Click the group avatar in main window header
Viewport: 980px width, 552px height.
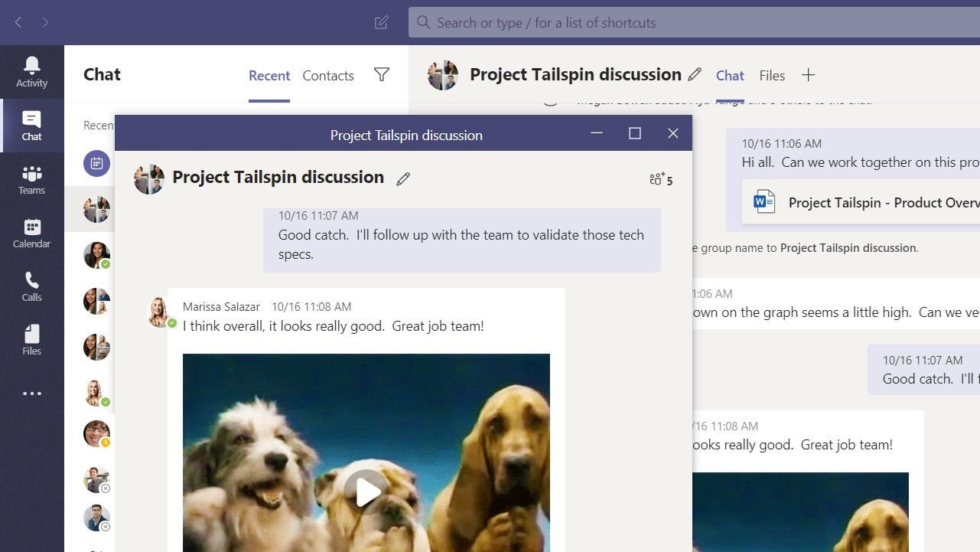pyautogui.click(x=443, y=75)
